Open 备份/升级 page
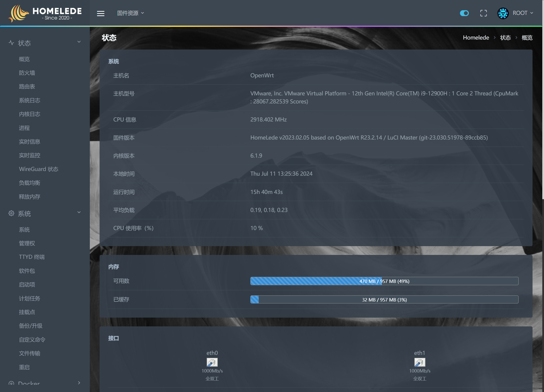Screen dimensions: 544x392 pyautogui.click(x=31, y=326)
